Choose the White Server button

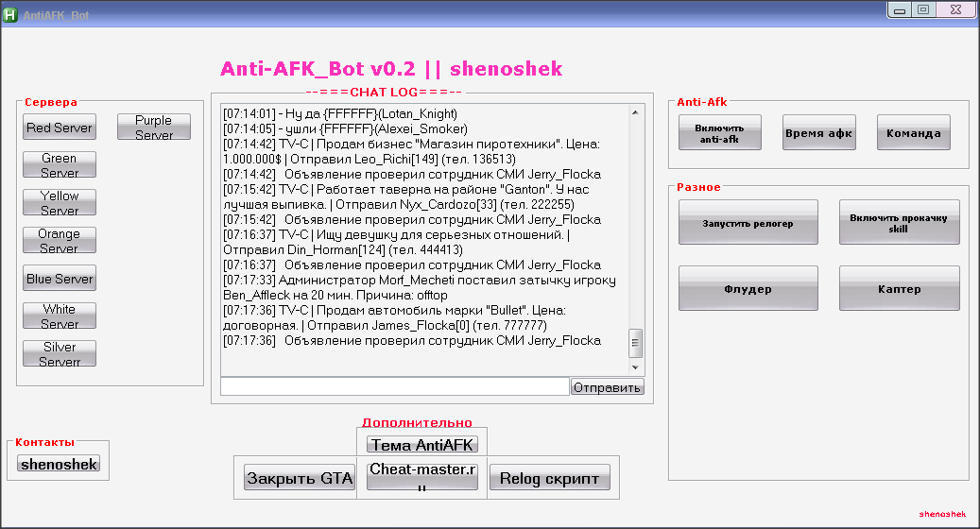(60, 316)
